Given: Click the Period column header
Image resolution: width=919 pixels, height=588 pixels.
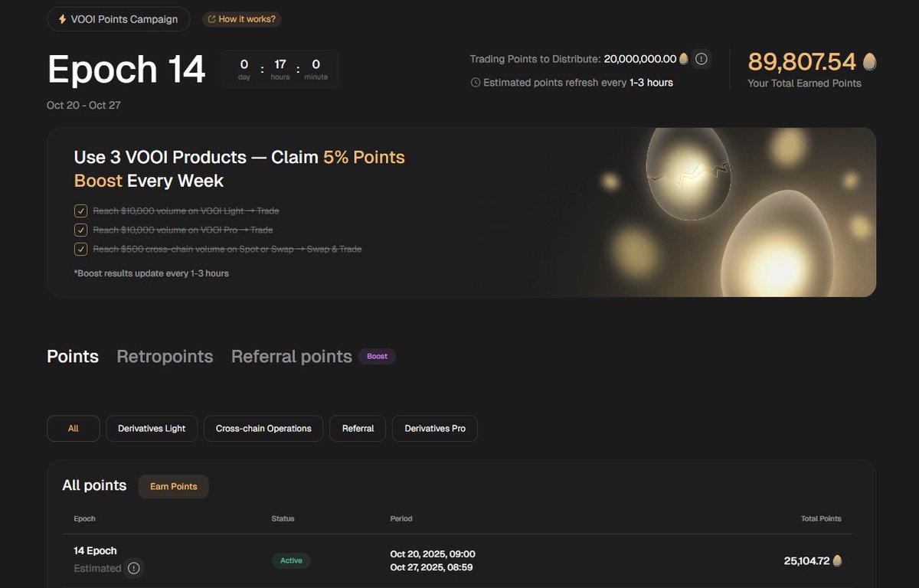Looking at the screenshot, I should pos(401,518).
